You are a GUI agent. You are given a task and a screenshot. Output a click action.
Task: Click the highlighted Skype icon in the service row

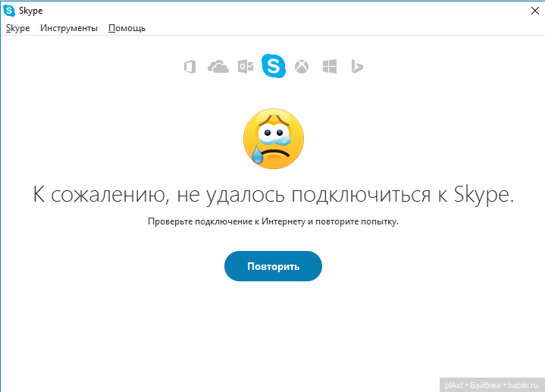click(x=273, y=67)
